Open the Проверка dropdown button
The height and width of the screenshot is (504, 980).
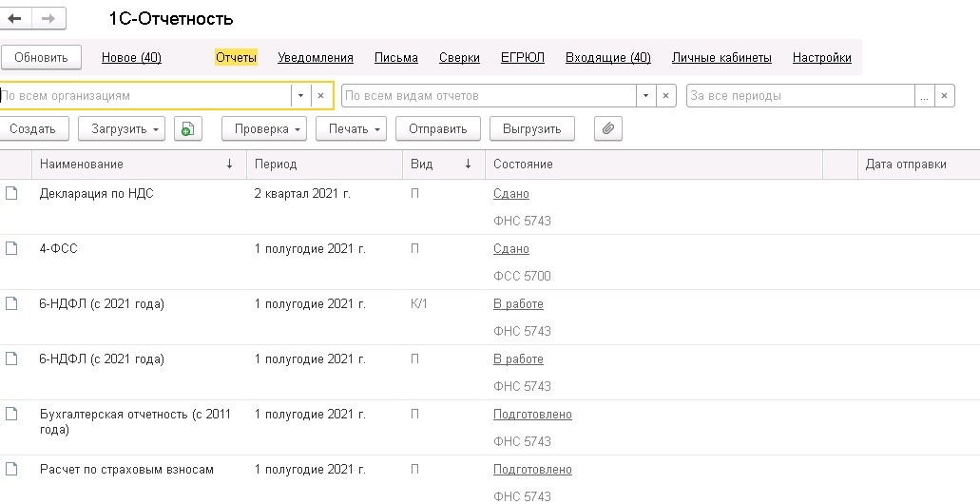pos(264,128)
